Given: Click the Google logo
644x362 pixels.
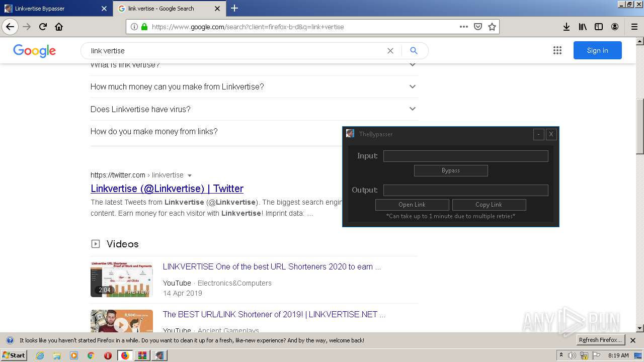Looking at the screenshot, I should tap(34, 51).
